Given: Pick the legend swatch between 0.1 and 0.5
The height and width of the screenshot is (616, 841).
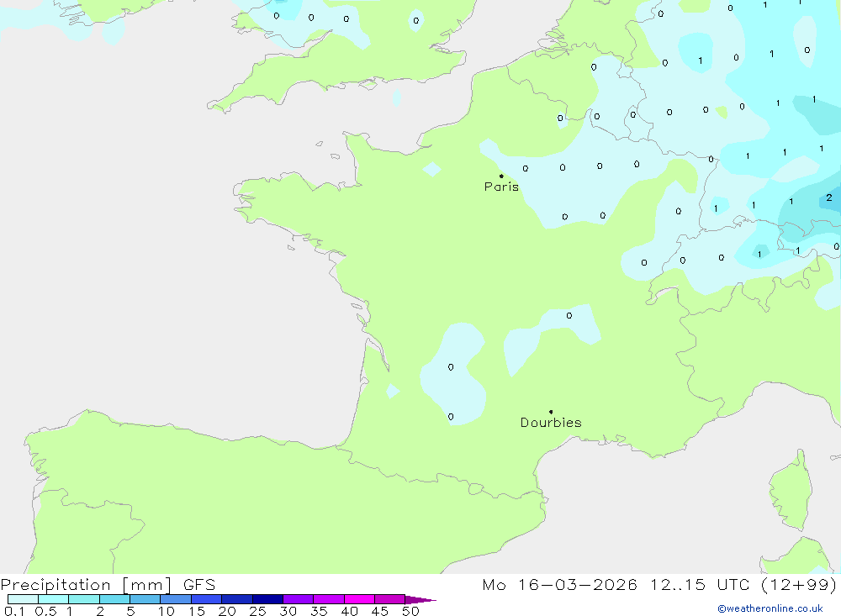Looking at the screenshot, I should pos(23,599).
